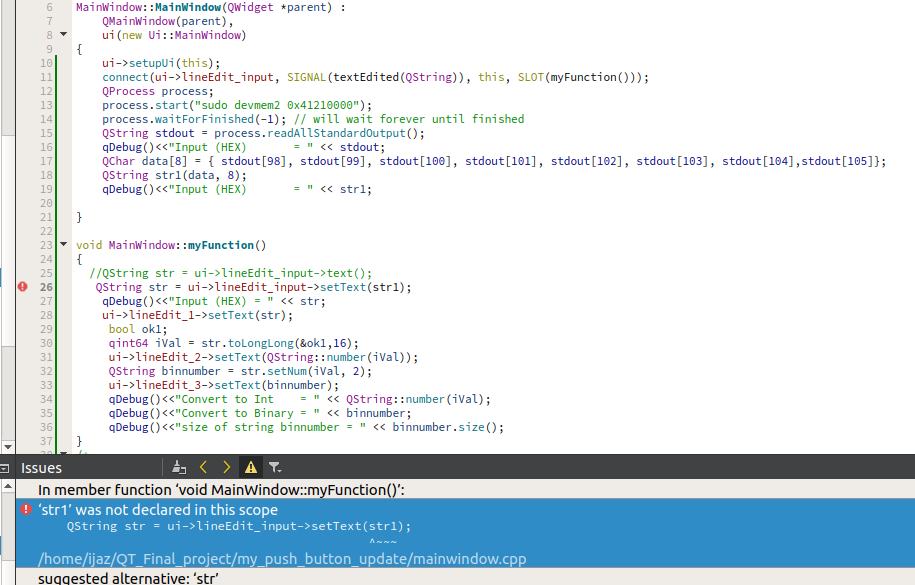
Task: Toggle warnings display in Issues panel
Action: point(251,467)
